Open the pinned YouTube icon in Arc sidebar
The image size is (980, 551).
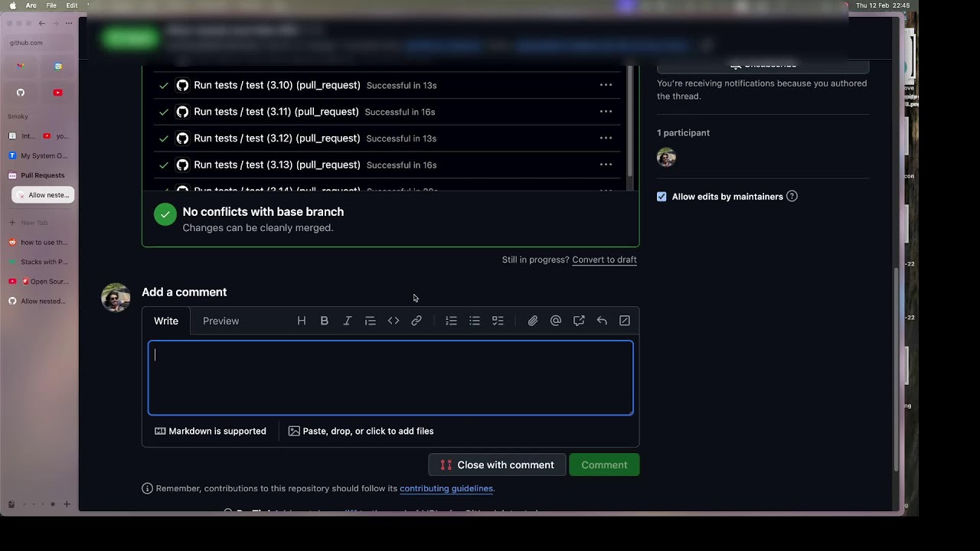click(x=58, y=93)
